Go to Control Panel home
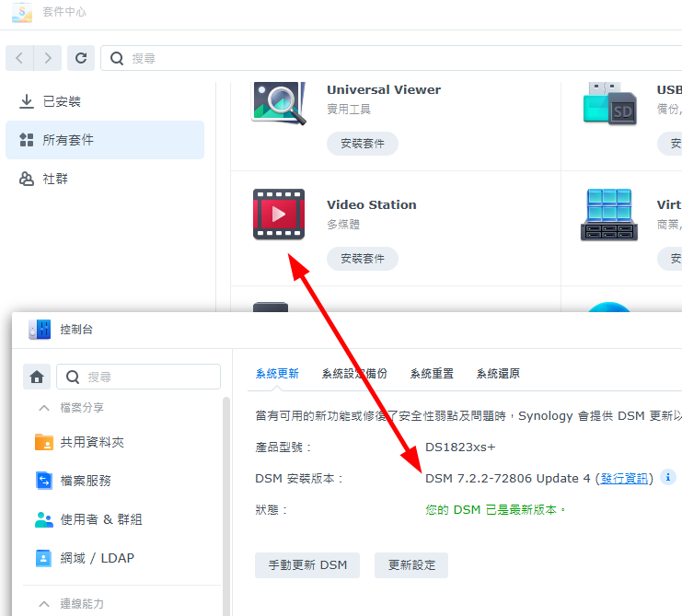Viewport: 682px width, 616px height. click(37, 377)
